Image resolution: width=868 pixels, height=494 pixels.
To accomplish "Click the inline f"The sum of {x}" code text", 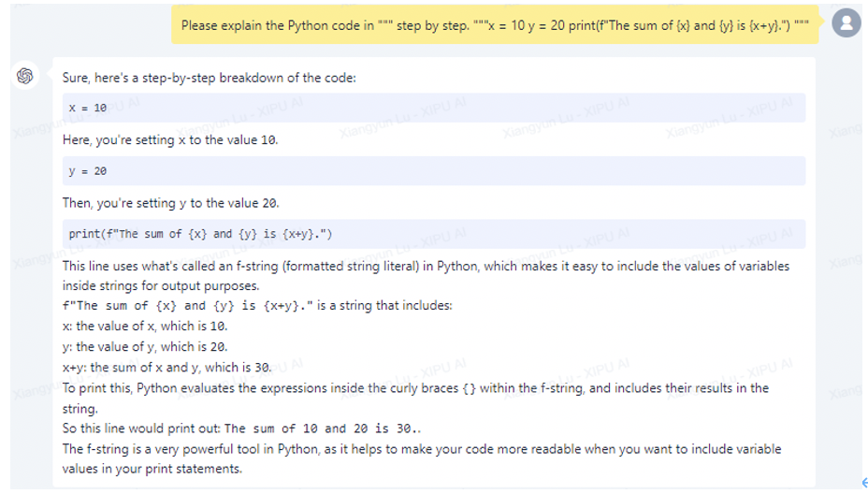I will pyautogui.click(x=188, y=306).
